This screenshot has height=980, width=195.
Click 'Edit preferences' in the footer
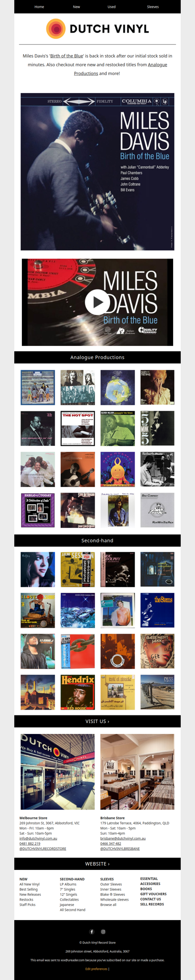point(96,969)
